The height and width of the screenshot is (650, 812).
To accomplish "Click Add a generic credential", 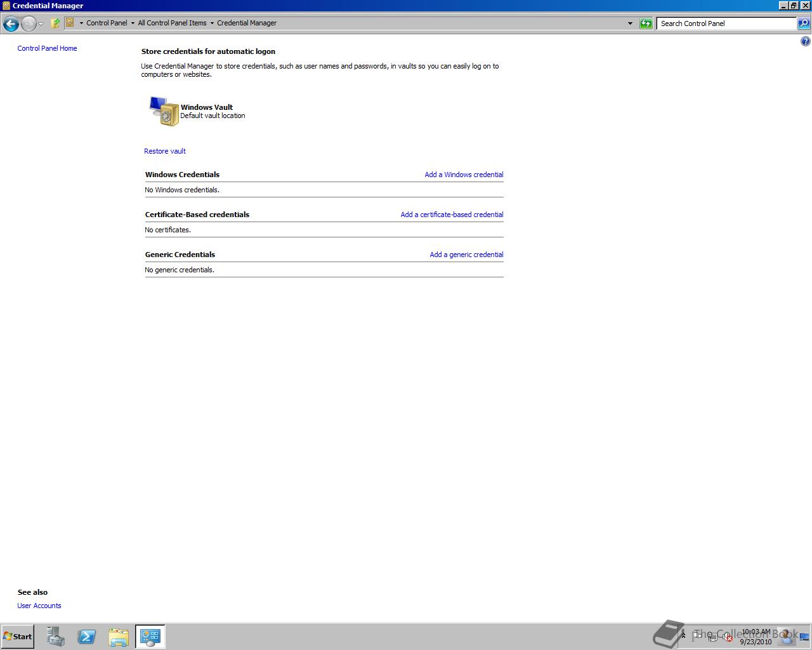I will (466, 255).
